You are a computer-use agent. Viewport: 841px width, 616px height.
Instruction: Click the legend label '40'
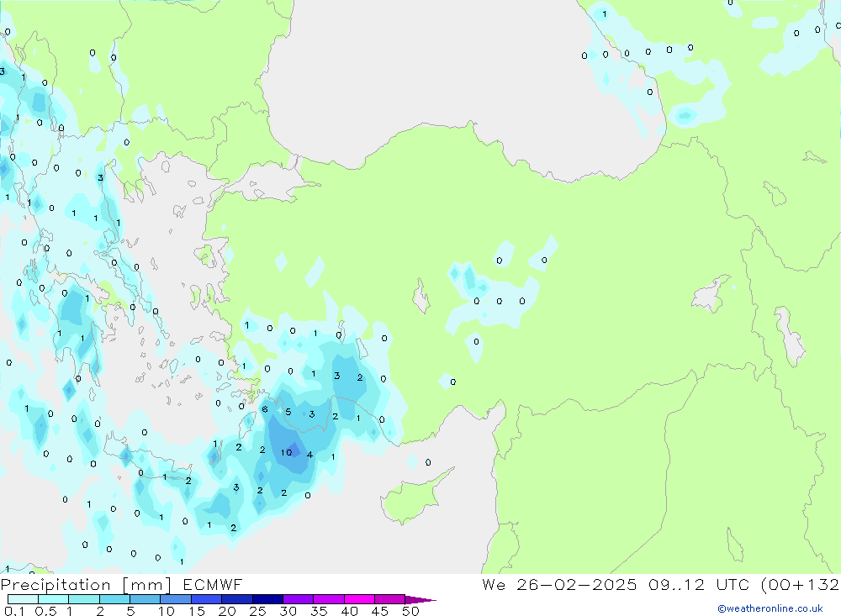point(349,611)
